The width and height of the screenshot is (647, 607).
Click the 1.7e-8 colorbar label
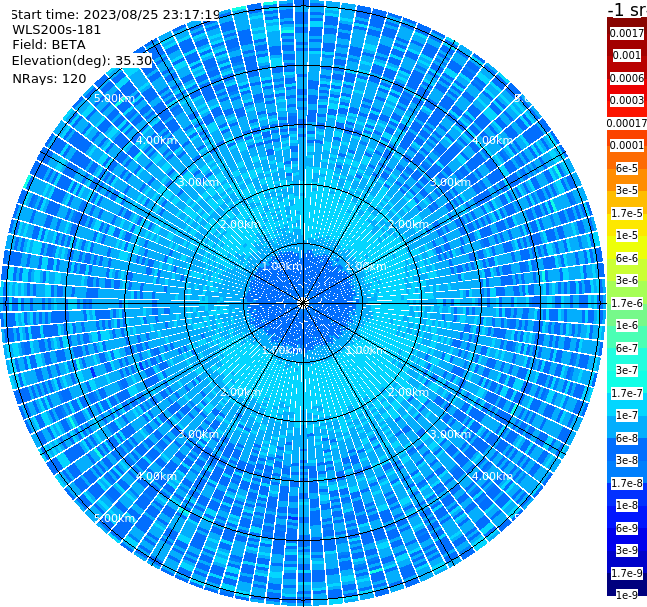(x=627, y=483)
